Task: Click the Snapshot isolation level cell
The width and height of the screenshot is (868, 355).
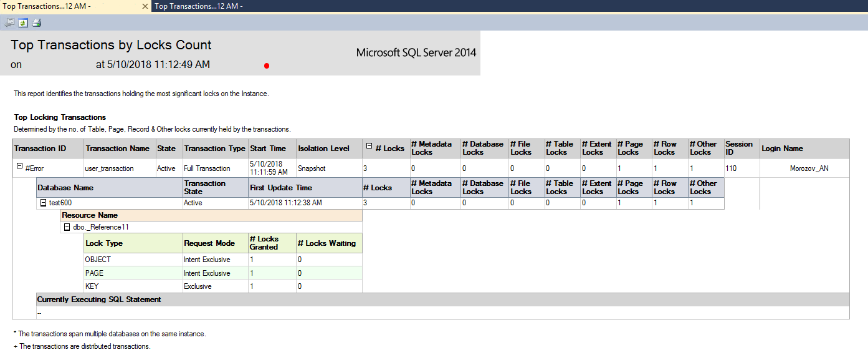Action: click(x=312, y=168)
